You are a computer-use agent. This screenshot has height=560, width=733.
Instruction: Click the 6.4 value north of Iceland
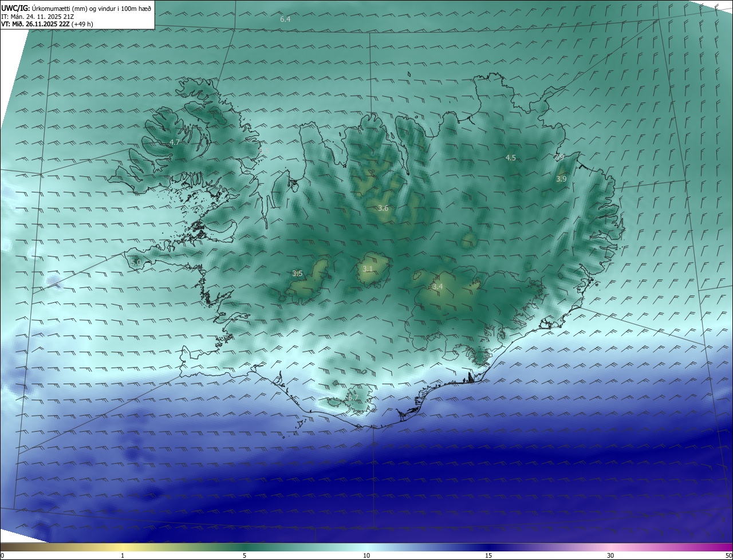pyautogui.click(x=285, y=19)
